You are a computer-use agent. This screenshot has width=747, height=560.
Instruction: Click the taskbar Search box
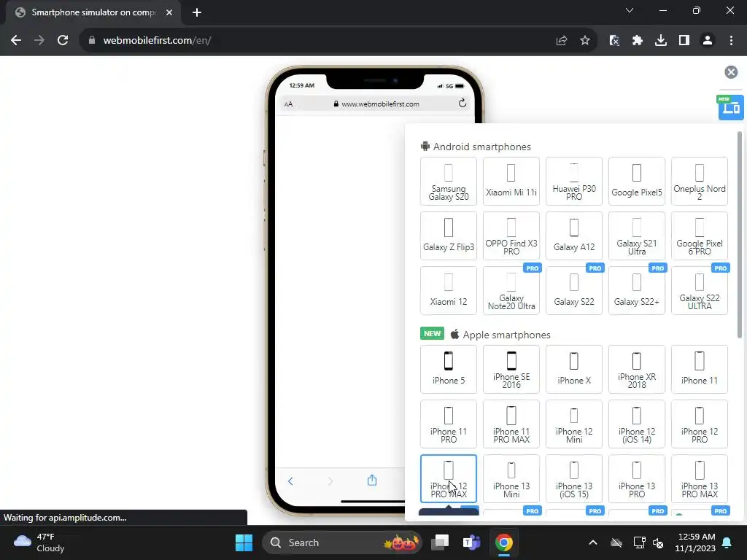point(342,542)
